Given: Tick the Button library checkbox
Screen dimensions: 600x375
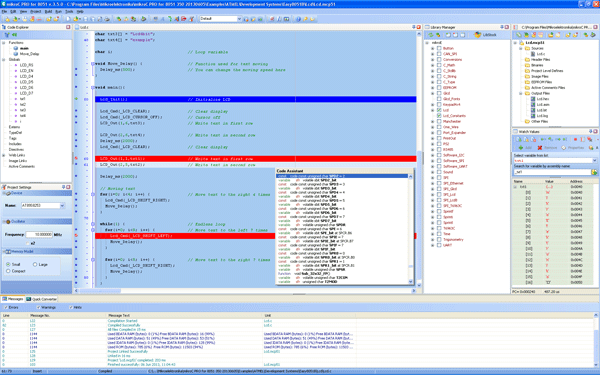Looking at the screenshot, I should [x=439, y=48].
